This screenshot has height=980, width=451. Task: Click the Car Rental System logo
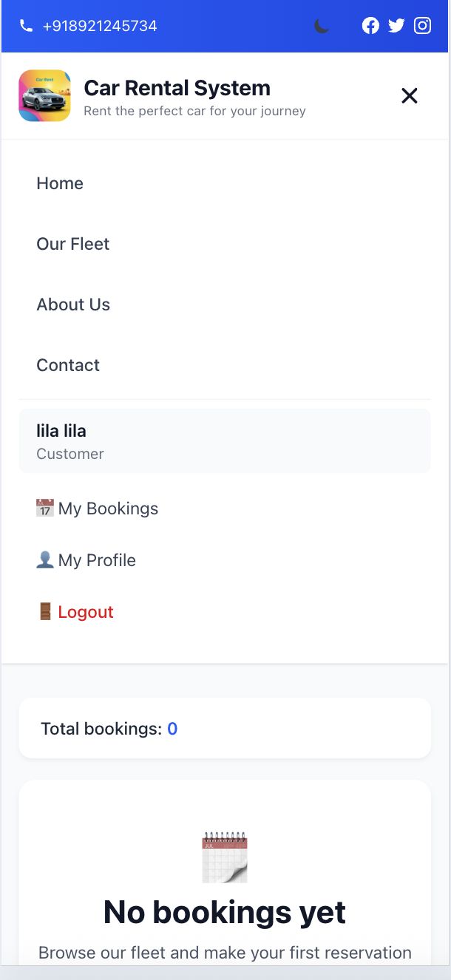[x=44, y=96]
